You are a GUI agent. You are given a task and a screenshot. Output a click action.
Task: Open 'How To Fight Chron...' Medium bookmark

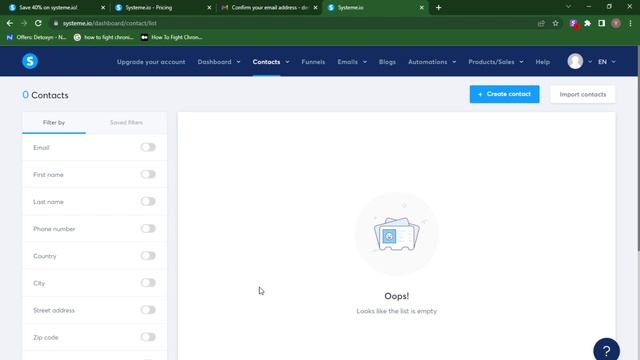point(171,37)
